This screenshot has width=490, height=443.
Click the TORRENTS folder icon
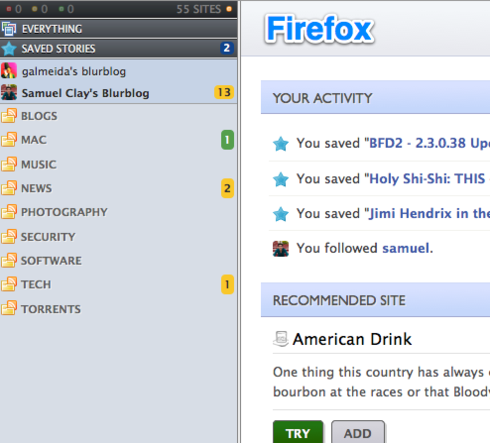coord(9,308)
